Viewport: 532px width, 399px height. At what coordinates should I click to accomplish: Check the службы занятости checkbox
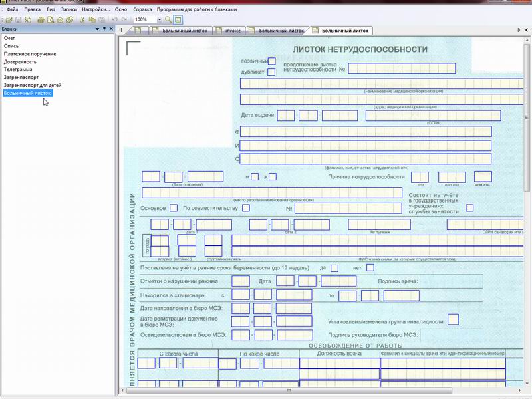click(469, 208)
